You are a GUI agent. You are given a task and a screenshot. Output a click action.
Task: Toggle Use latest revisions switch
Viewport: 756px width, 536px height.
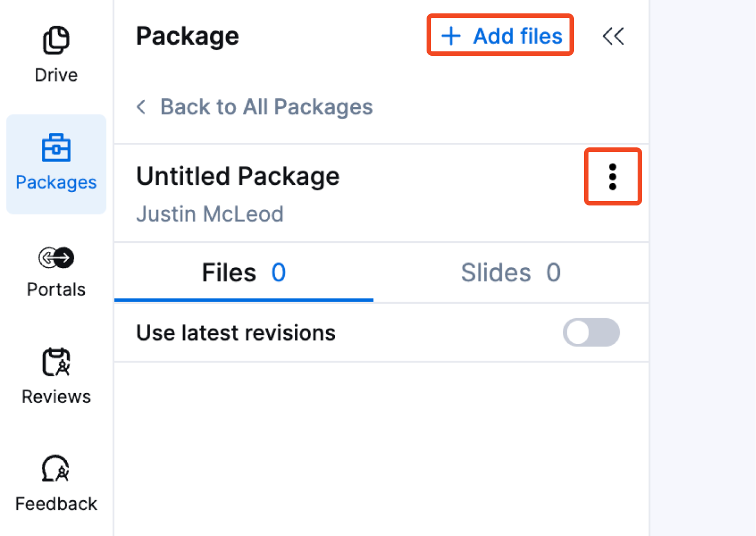point(591,333)
